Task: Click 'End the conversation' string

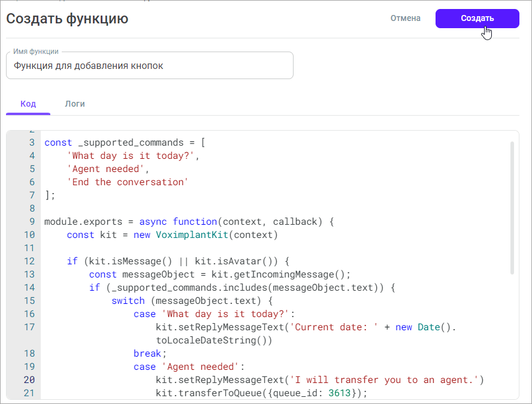Action: [128, 182]
